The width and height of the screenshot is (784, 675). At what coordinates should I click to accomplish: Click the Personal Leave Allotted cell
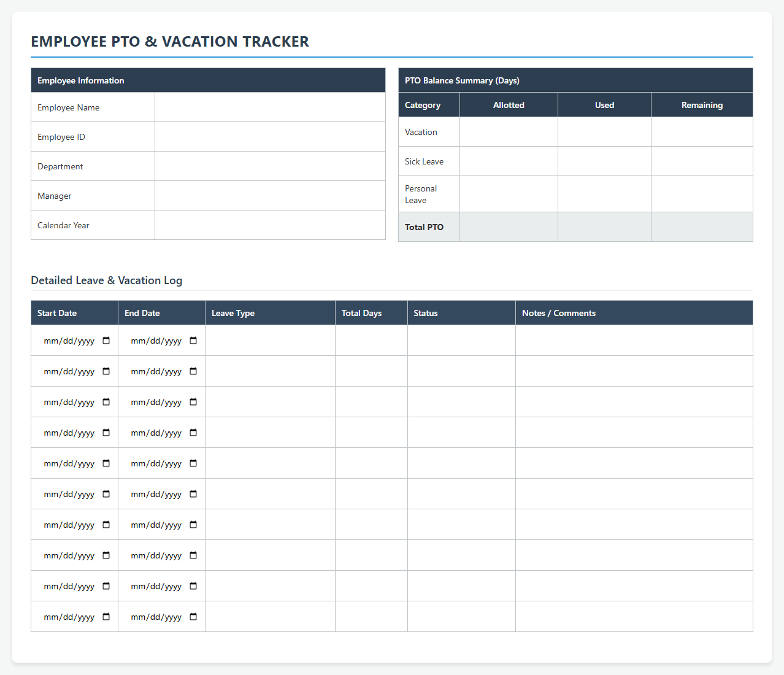(x=509, y=194)
